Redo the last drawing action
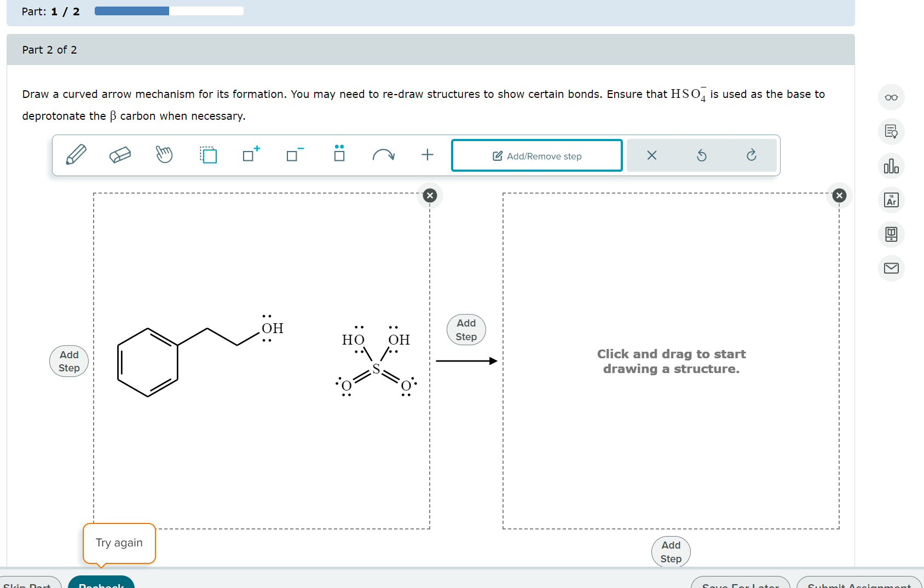Screen dimensions: 924x588 [x=752, y=155]
